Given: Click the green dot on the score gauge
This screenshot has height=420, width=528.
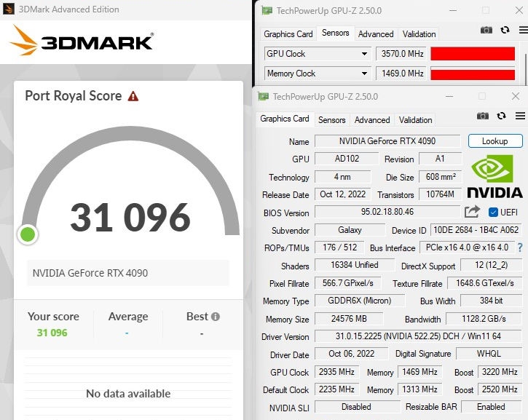Looking at the screenshot, I should click(28, 234).
